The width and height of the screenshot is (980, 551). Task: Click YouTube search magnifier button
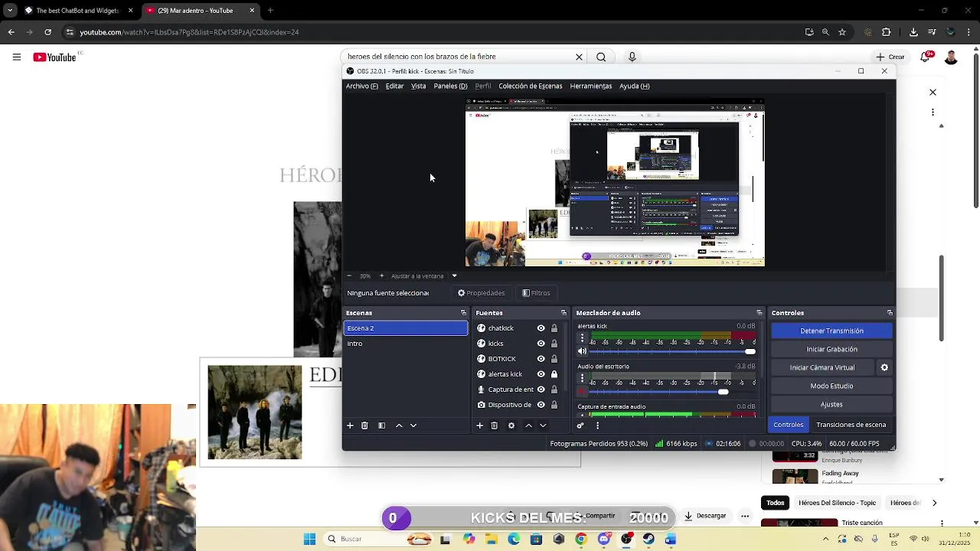coord(601,57)
